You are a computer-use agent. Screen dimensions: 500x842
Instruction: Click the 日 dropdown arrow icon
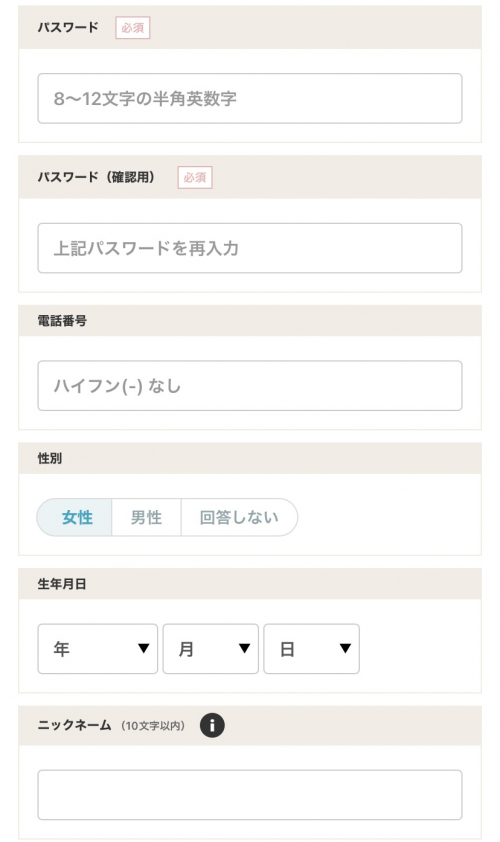pos(345,649)
